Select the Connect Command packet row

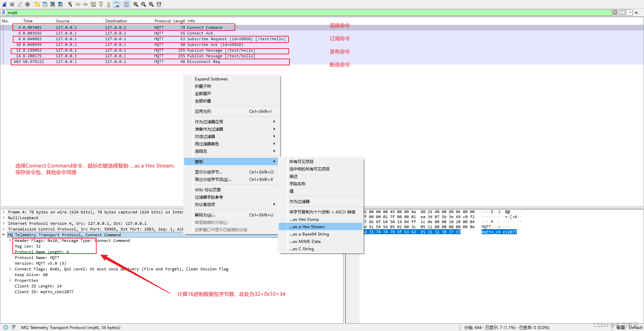click(x=322, y=27)
